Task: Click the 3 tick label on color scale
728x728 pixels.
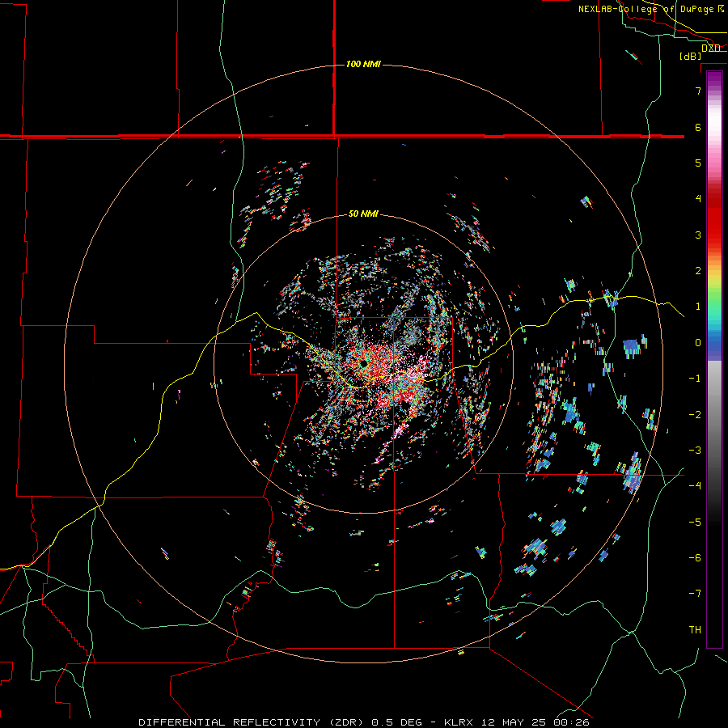Action: click(698, 235)
